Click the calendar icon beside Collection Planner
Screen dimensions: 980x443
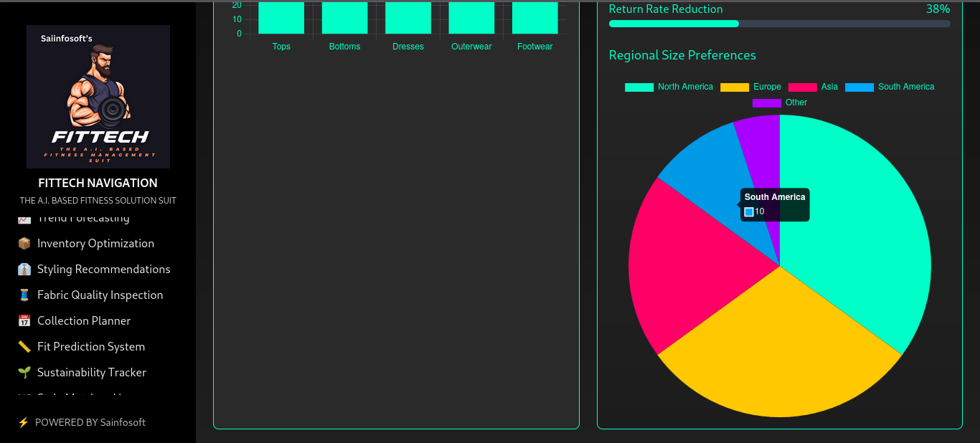24,321
